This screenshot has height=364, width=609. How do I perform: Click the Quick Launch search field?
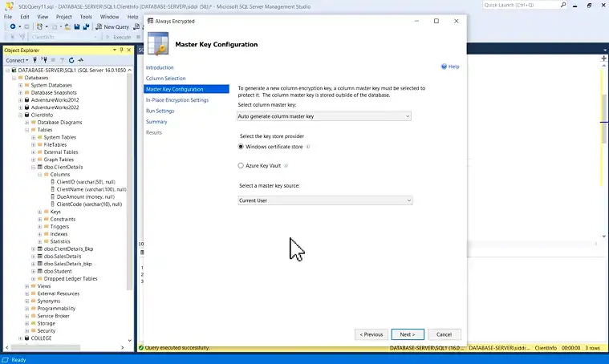click(x=521, y=5)
